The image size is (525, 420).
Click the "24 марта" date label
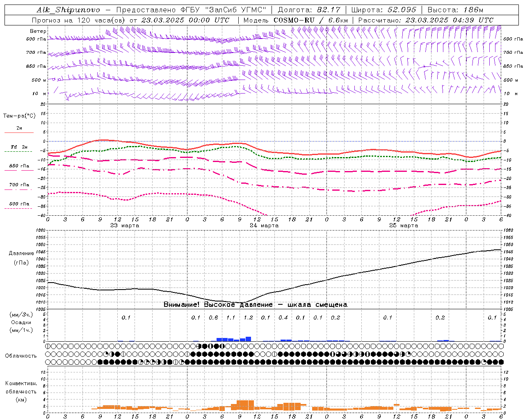click(264, 226)
